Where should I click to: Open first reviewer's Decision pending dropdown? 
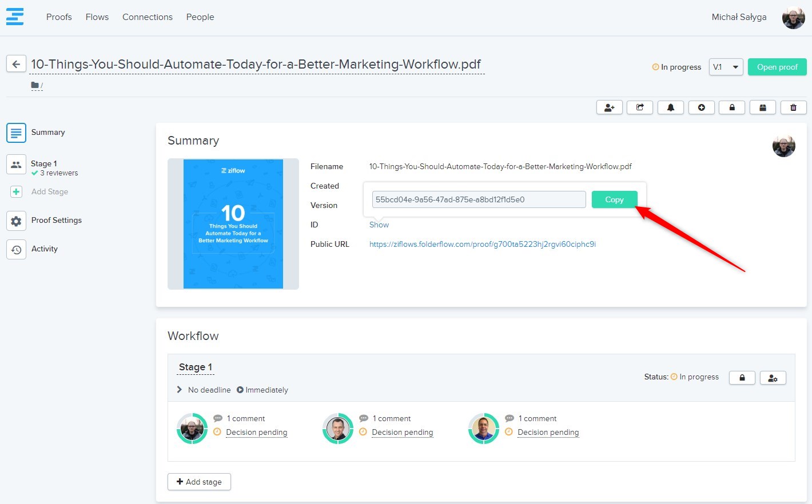pyautogui.click(x=256, y=433)
